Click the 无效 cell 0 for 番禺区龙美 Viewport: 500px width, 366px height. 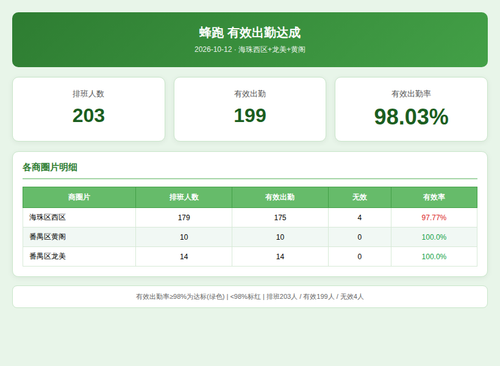pyautogui.click(x=360, y=257)
